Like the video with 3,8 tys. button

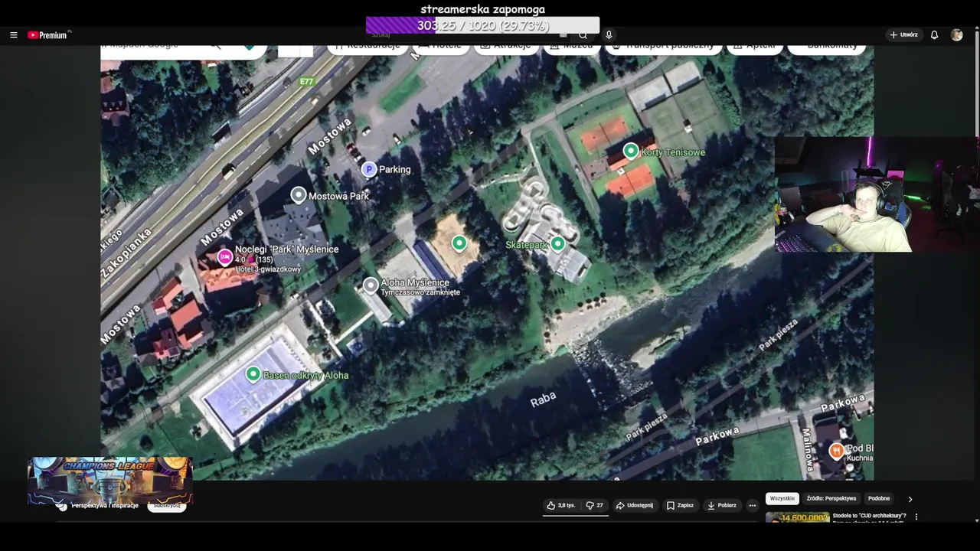(561, 505)
